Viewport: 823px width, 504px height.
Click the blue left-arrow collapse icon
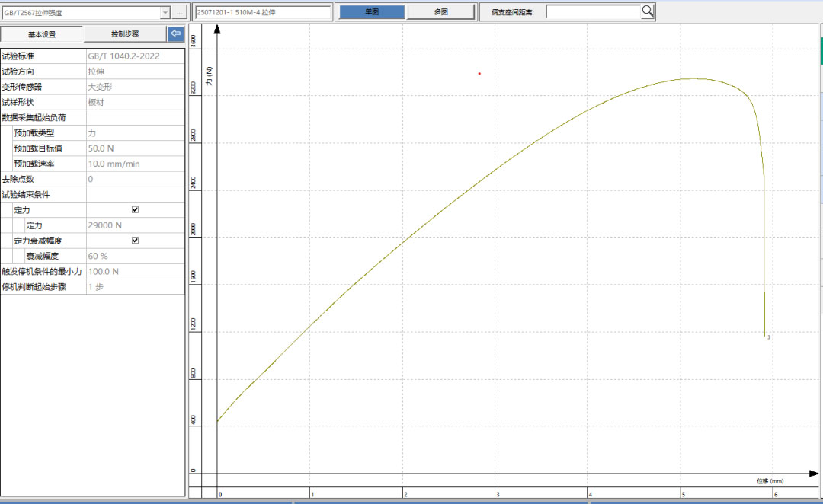coord(176,33)
